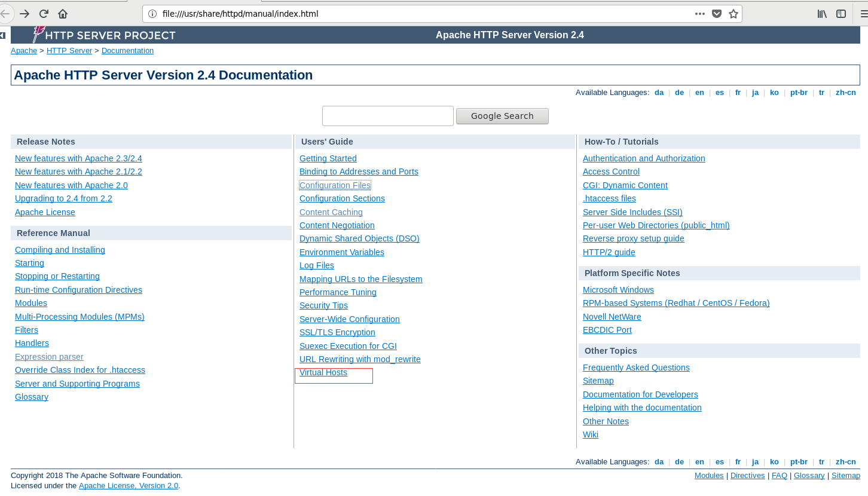Open Security Tips link
The width and height of the screenshot is (868, 496).
[x=323, y=305]
